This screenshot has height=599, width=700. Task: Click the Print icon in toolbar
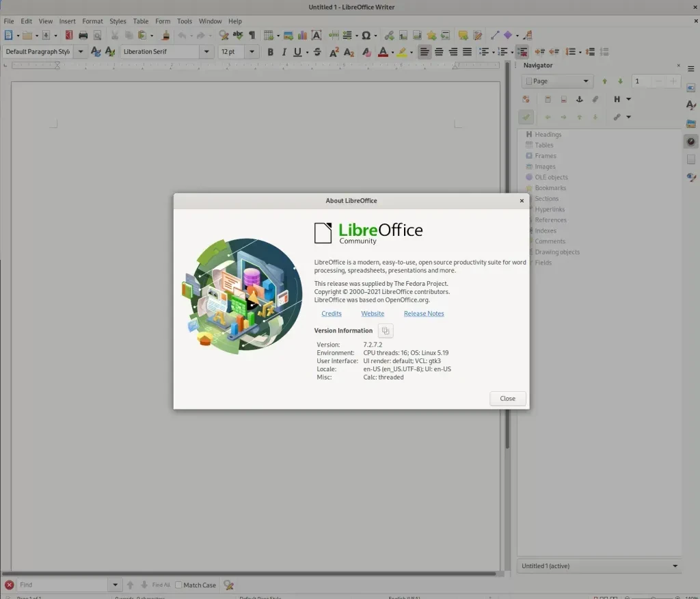click(x=83, y=36)
